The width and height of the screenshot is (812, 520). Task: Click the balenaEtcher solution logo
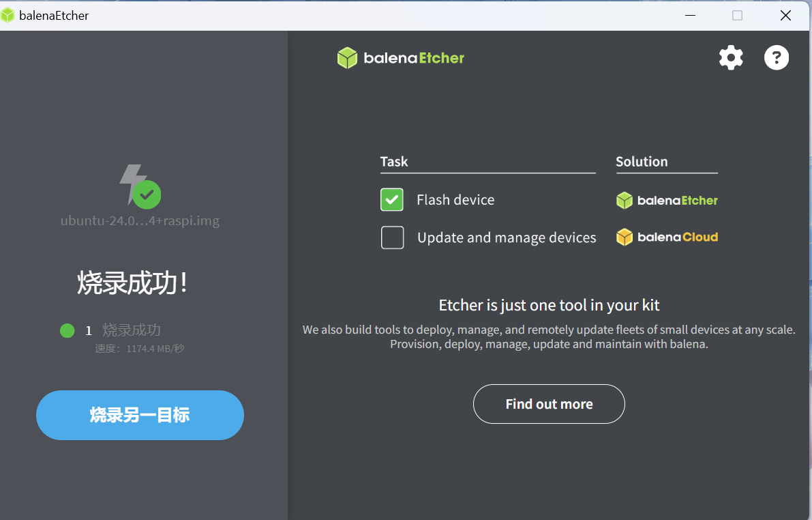pos(667,201)
